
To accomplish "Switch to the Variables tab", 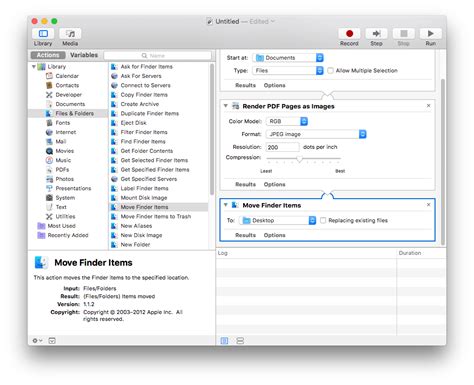I will pyautogui.click(x=84, y=55).
